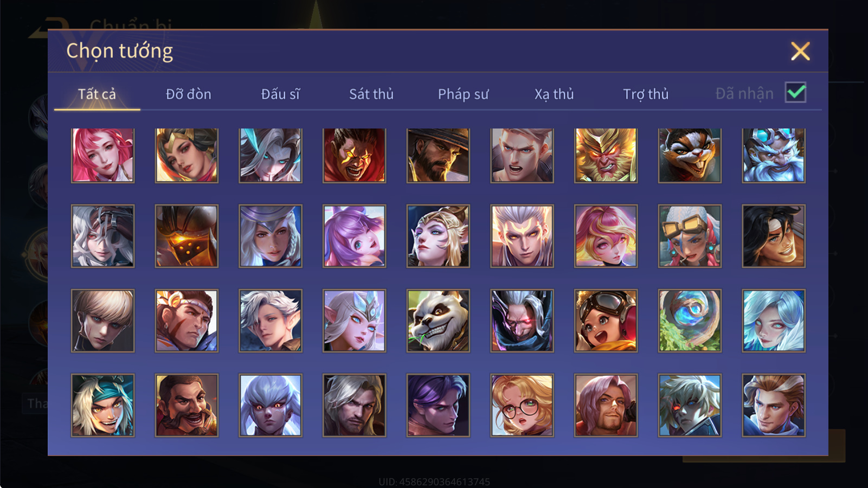This screenshot has width=868, height=488.
Task: Select the swirling orb creature portrait
Action: (x=690, y=320)
